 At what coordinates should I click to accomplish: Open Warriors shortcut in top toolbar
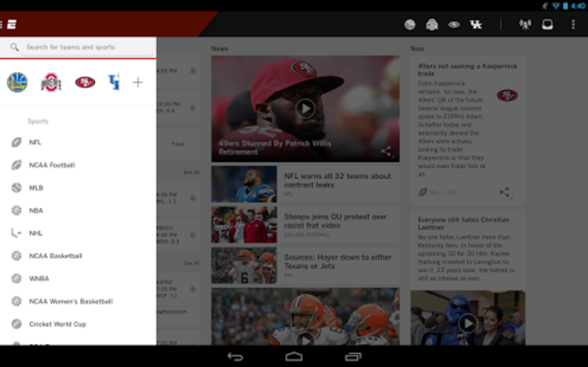click(x=410, y=25)
